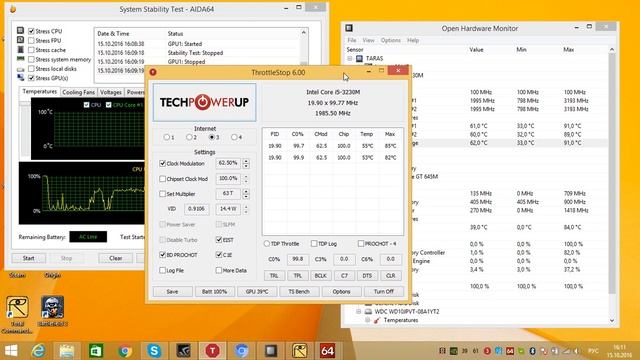Open gray square taskbar icon beside Chromium

271,351
